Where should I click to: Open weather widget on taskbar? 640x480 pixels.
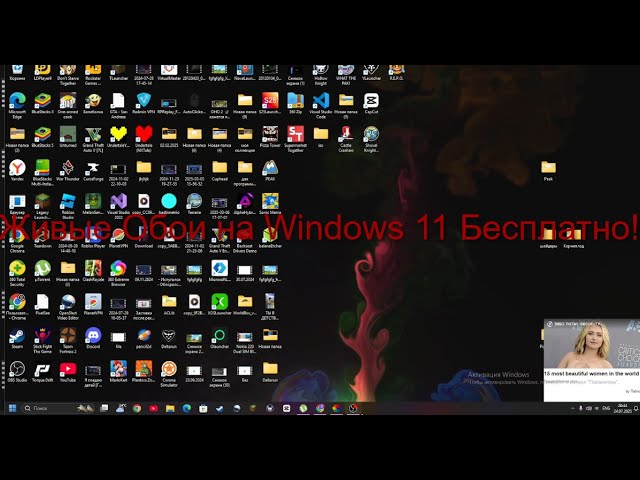pos(120,408)
